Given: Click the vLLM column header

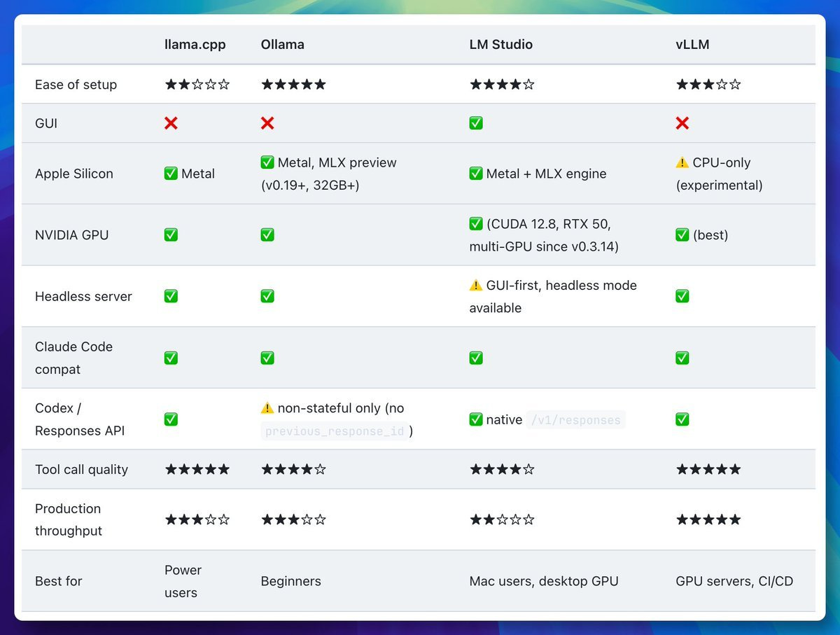Looking at the screenshot, I should click(x=693, y=45).
